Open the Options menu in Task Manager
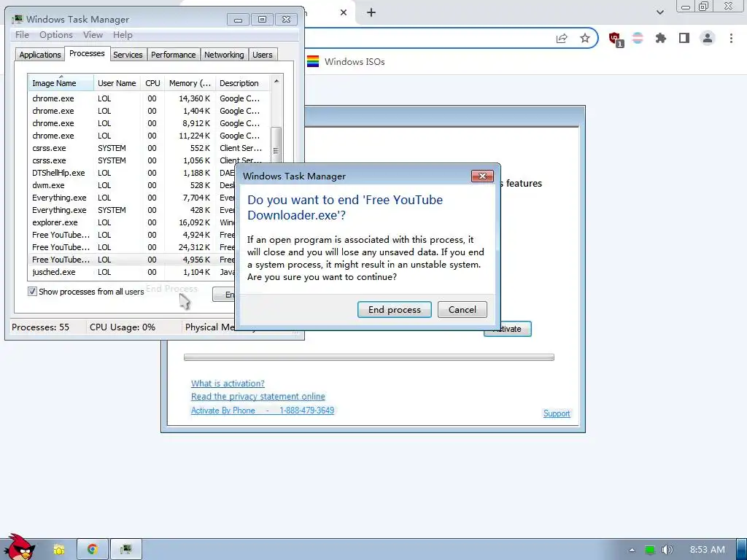Screen dimensions: 747x560 55,35
